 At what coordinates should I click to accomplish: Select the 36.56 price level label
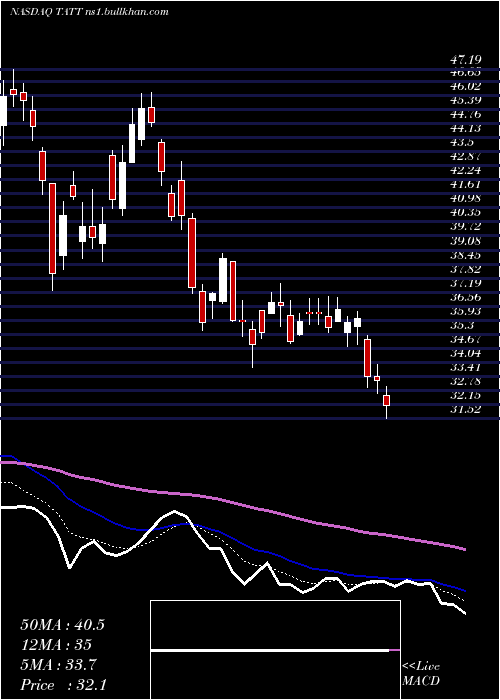tap(465, 297)
